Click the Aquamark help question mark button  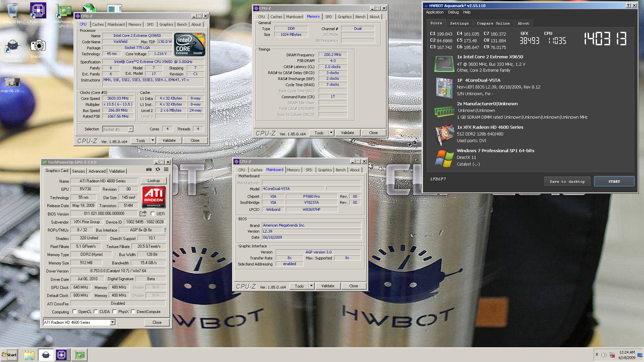(x=628, y=5)
